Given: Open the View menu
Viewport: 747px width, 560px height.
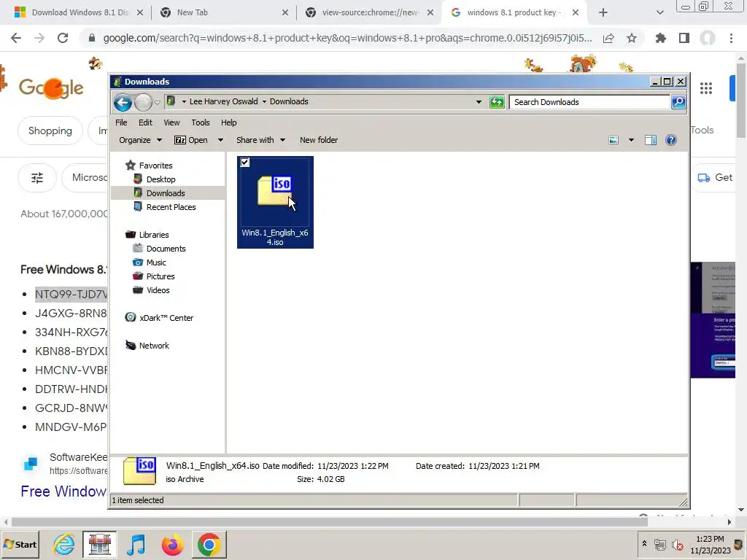Looking at the screenshot, I should coord(171,122).
